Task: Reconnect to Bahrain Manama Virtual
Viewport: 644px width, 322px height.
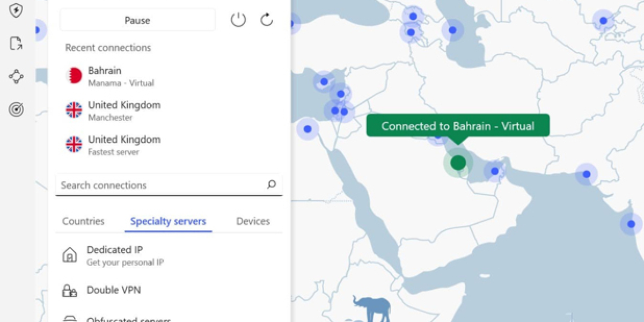Action: point(121,76)
